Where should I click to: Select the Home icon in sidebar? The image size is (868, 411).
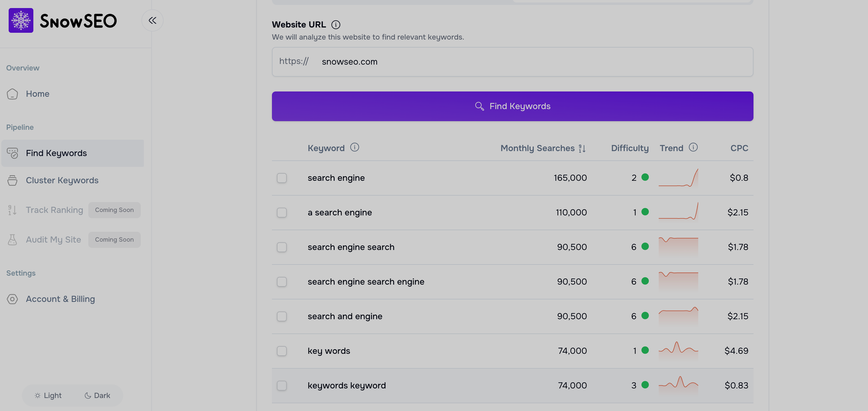tap(13, 94)
